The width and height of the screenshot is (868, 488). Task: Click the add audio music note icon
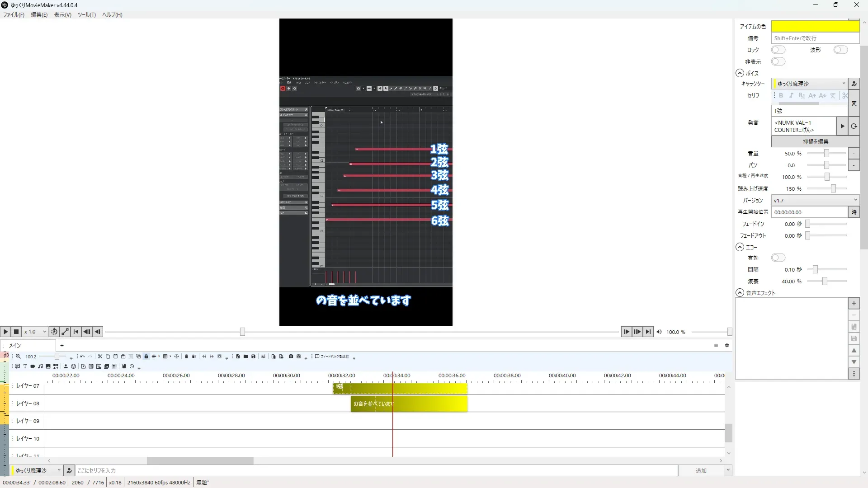[40, 366]
